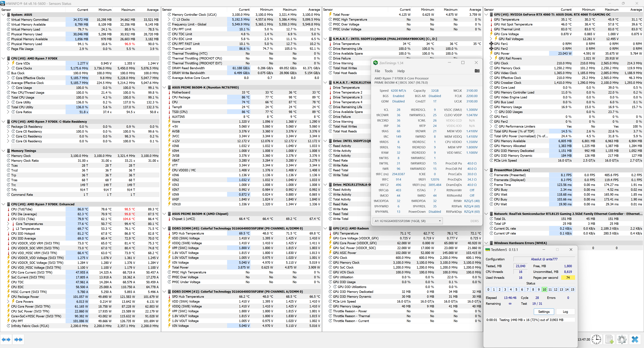644x348 pixels.
Task: Expand GPU Rail Voltages subtree
Action: pyautogui.click(x=491, y=39)
